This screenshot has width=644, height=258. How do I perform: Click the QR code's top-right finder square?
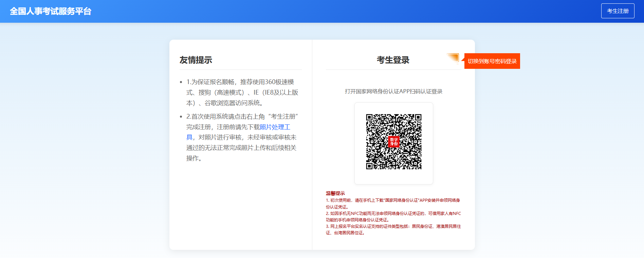click(418, 118)
